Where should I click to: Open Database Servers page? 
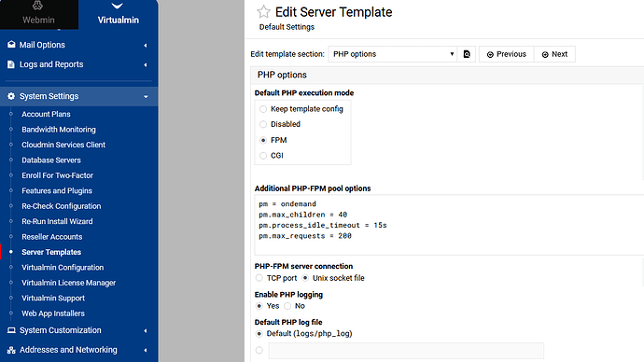click(x=51, y=160)
